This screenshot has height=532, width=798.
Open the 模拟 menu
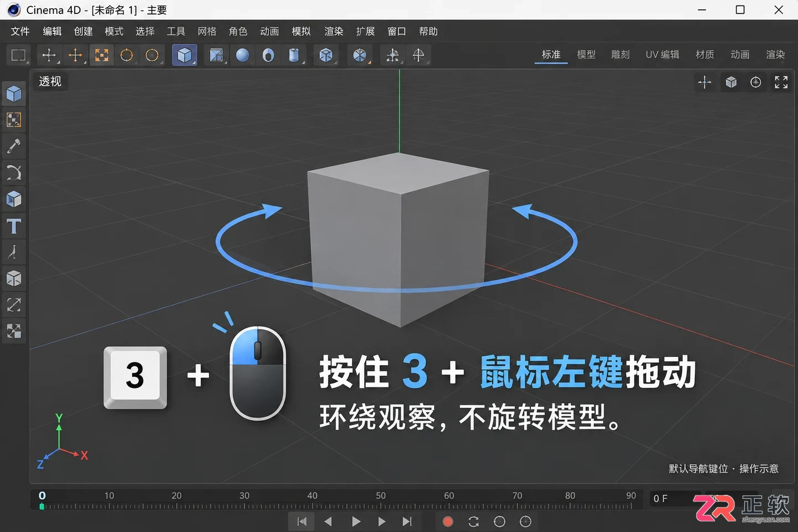pos(301,32)
